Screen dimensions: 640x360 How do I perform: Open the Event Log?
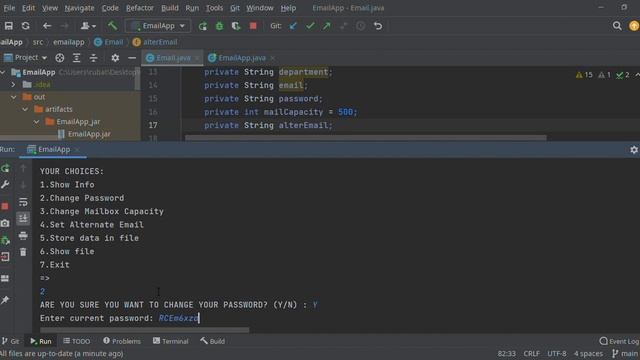(x=619, y=341)
